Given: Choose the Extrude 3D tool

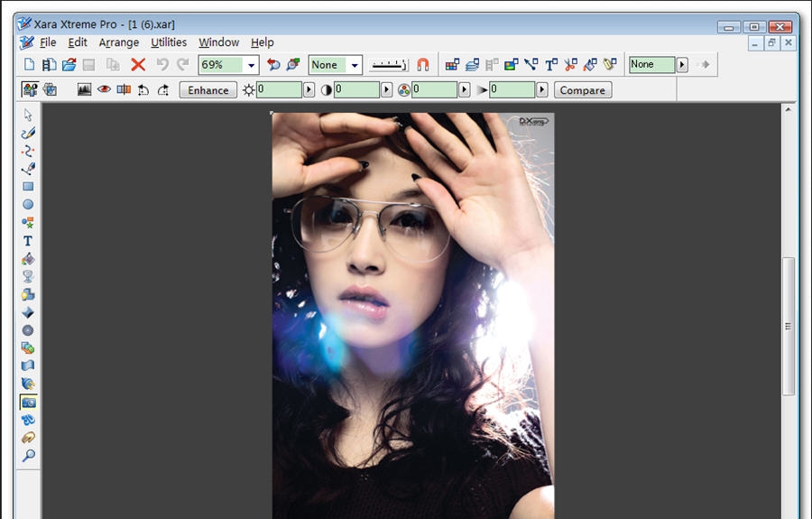Looking at the screenshot, I should point(28,420).
